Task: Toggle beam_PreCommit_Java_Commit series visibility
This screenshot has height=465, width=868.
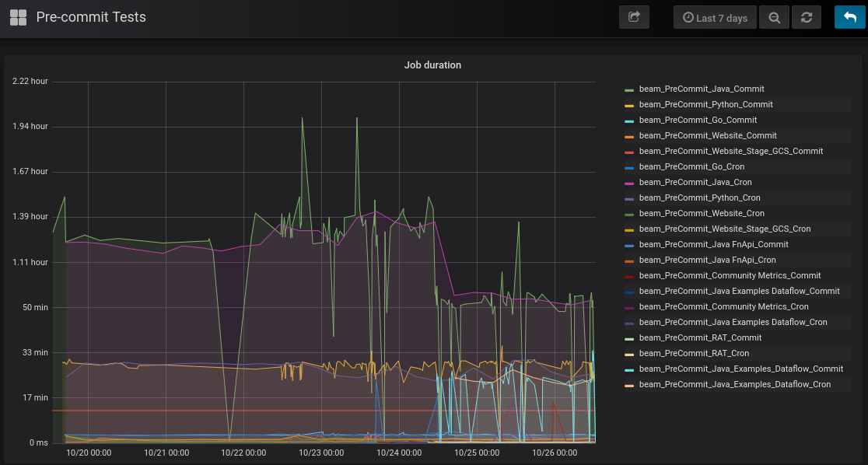Action: 701,89
